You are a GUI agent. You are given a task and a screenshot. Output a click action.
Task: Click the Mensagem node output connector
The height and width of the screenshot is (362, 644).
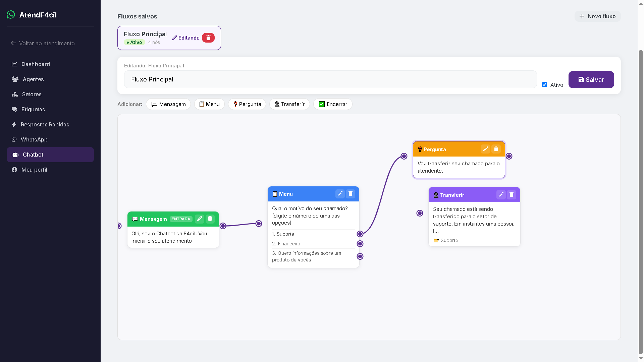tap(223, 226)
